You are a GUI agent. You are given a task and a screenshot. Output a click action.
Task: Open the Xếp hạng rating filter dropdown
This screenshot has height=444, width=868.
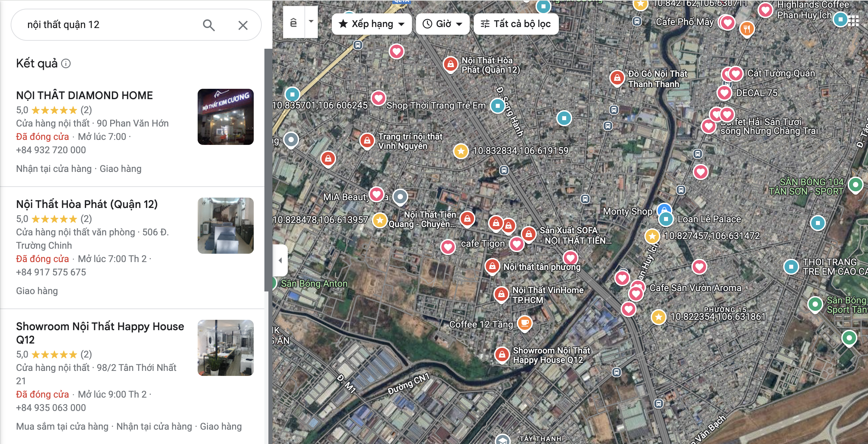(372, 24)
